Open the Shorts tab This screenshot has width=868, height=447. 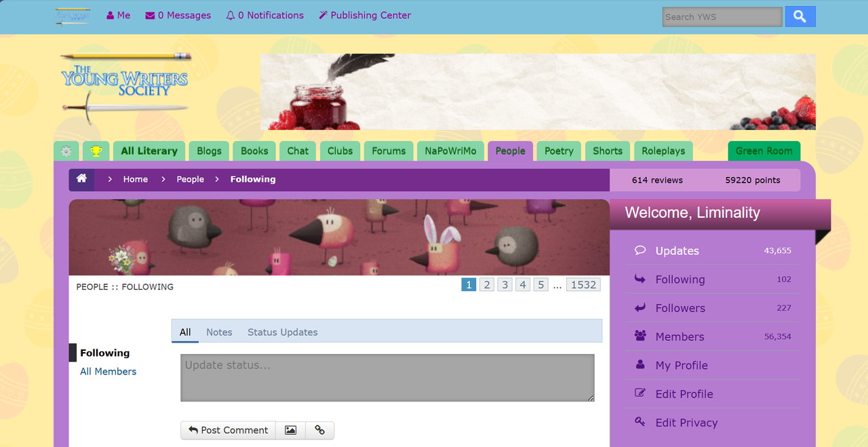click(608, 151)
